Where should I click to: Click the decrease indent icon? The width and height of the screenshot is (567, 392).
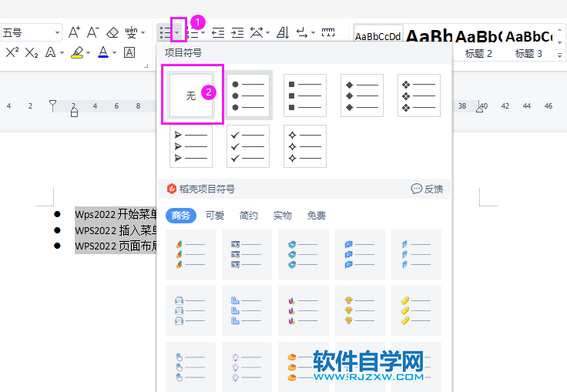[218, 32]
